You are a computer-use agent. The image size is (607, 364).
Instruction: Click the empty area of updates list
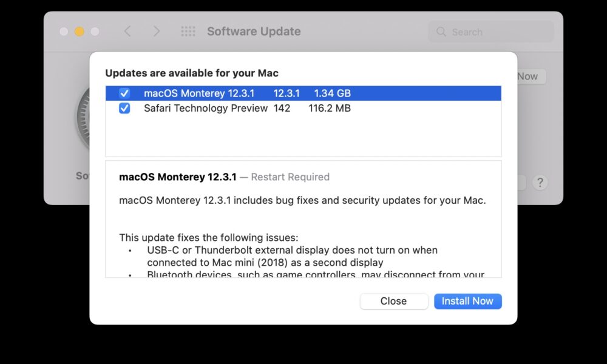click(303, 136)
